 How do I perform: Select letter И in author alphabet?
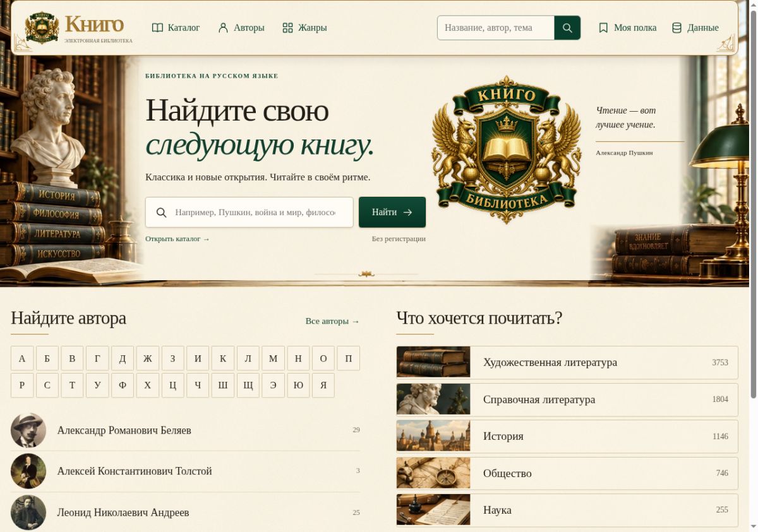click(x=198, y=358)
